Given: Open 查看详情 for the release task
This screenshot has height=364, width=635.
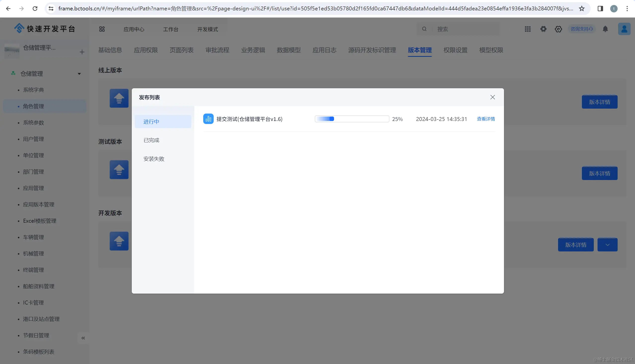Looking at the screenshot, I should click(486, 119).
